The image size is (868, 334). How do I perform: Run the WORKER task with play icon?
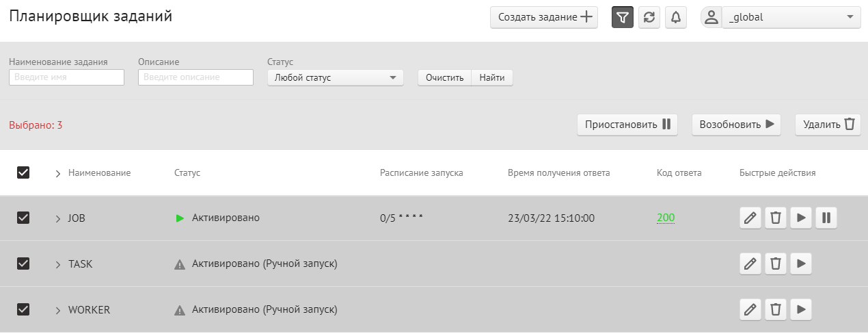point(801,310)
